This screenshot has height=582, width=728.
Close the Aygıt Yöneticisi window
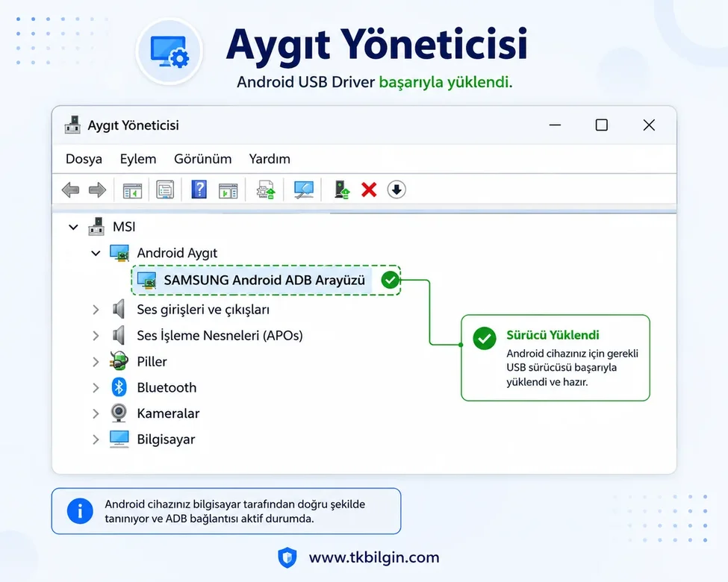[x=649, y=125]
